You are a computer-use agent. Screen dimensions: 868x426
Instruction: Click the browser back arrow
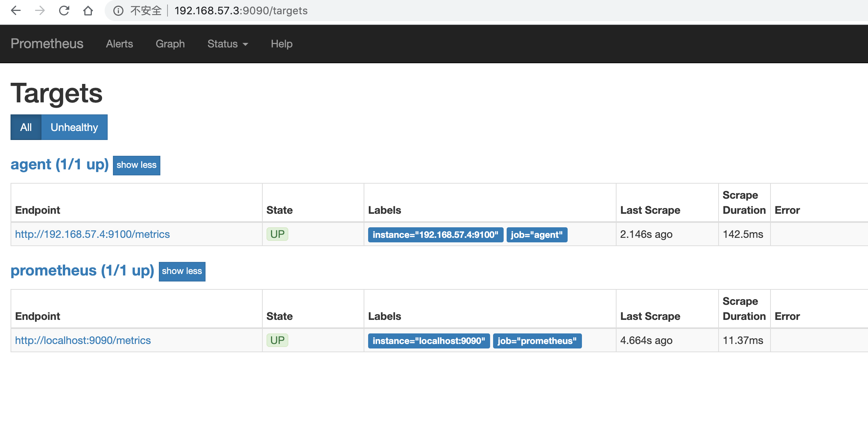(x=16, y=11)
